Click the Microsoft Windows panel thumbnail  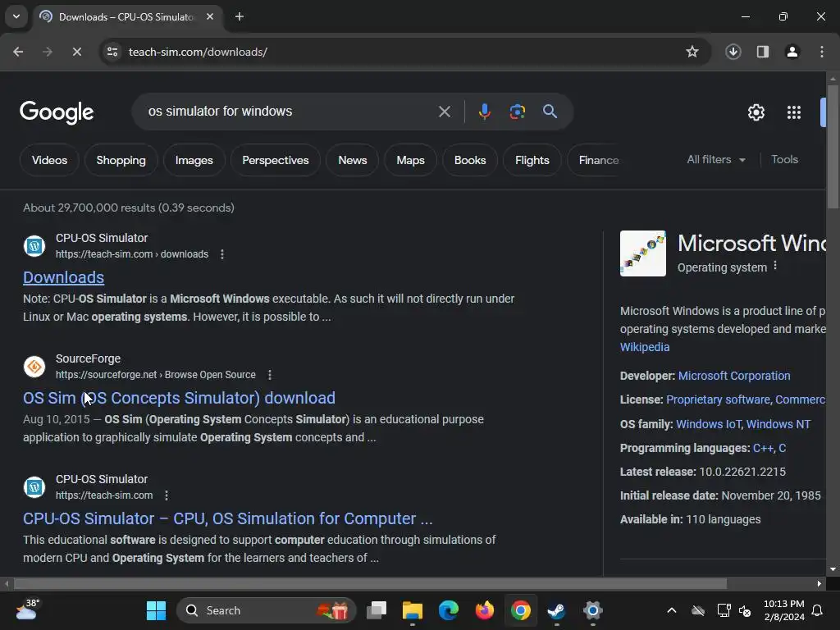pos(643,253)
